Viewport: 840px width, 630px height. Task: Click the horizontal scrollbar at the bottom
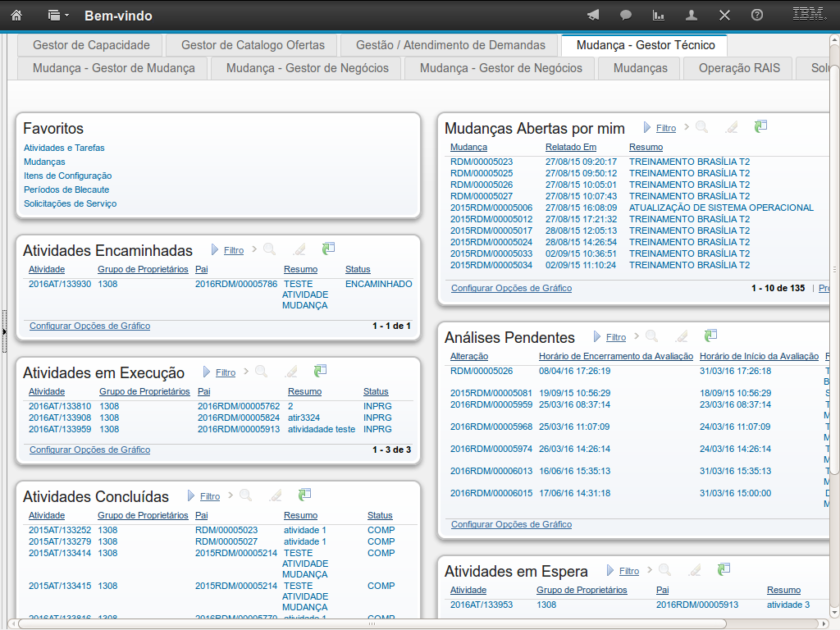tap(410, 623)
